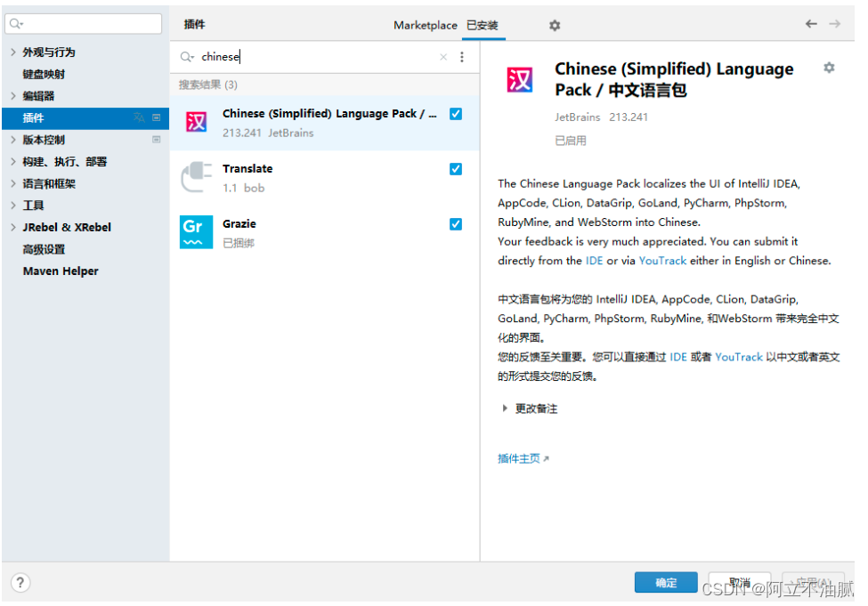Click the translate icon on the 插件 row
The height and width of the screenshot is (606, 868).
tap(139, 117)
